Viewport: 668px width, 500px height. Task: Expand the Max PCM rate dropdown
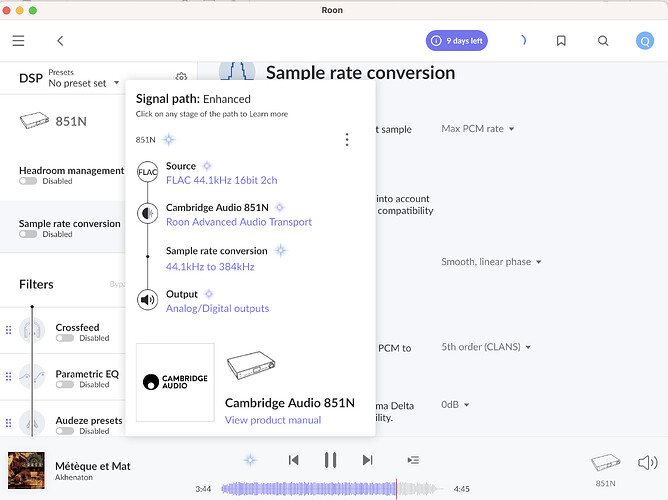point(478,129)
